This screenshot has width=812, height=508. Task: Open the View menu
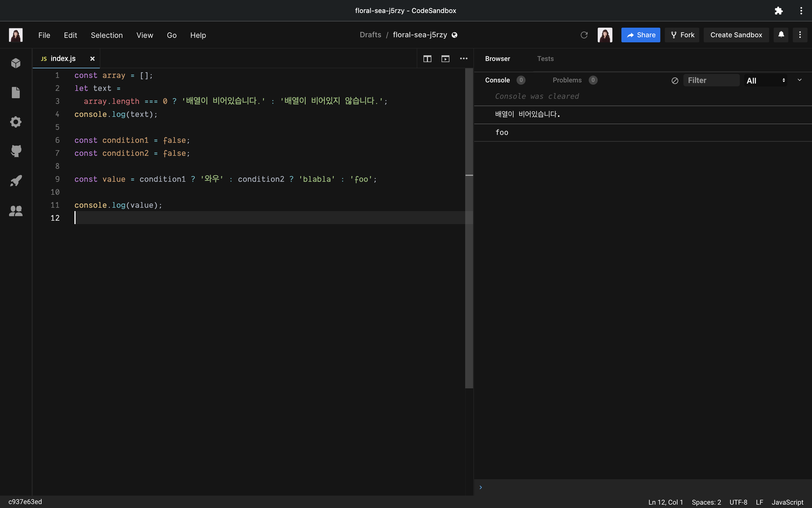tap(145, 35)
